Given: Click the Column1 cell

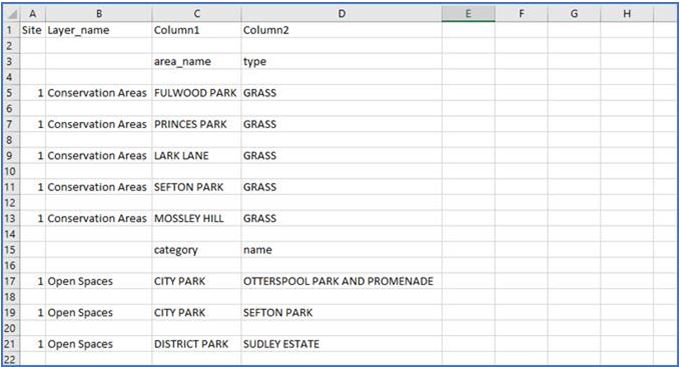Looking at the screenshot, I should (x=196, y=30).
